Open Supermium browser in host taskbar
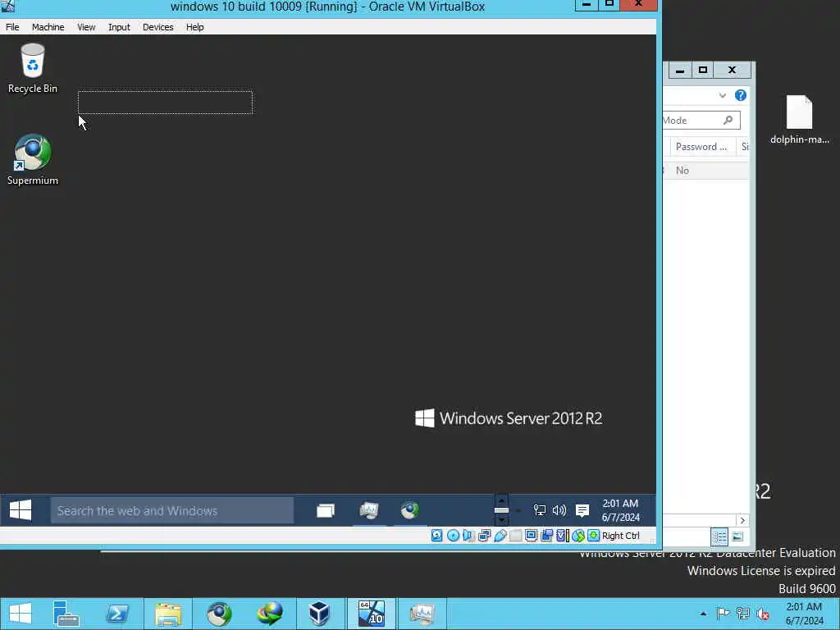Image resolution: width=840 pixels, height=630 pixels. click(219, 614)
